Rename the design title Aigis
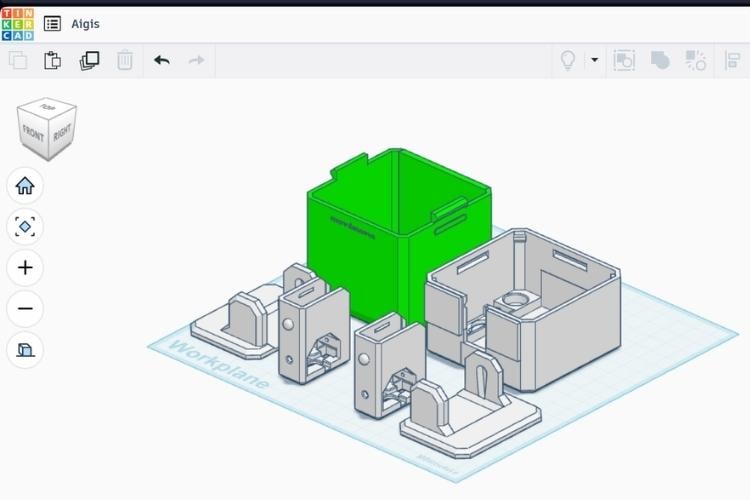750x500 pixels. [86, 23]
